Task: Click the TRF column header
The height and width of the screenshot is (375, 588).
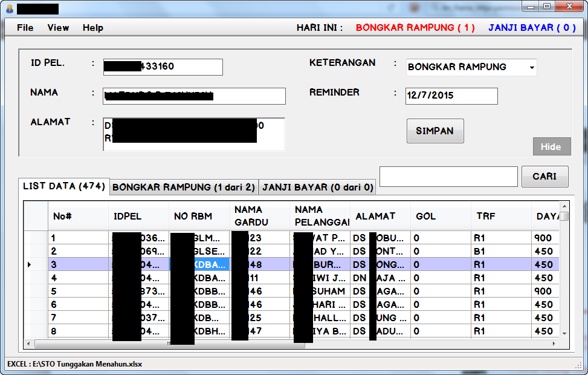Action: pos(501,216)
